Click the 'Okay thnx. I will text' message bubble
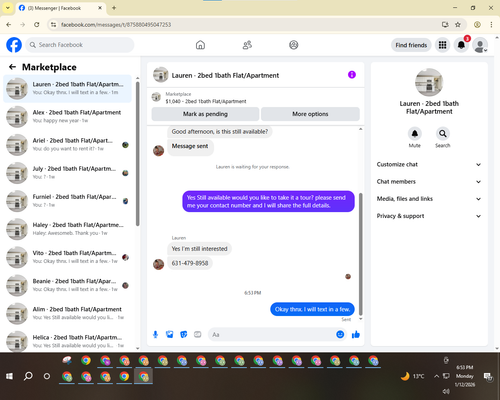The height and width of the screenshot is (400, 500). point(312,309)
